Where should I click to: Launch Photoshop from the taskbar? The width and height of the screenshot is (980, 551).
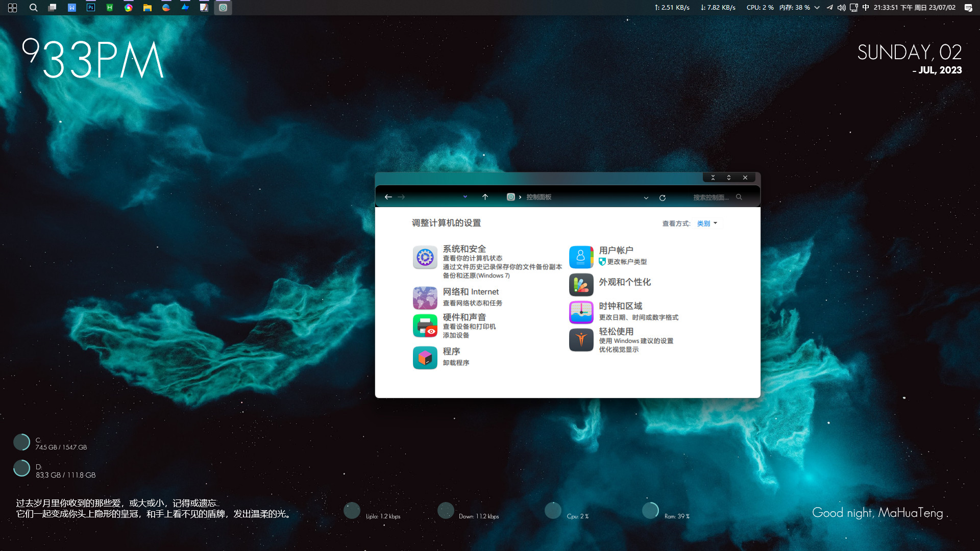(x=90, y=8)
